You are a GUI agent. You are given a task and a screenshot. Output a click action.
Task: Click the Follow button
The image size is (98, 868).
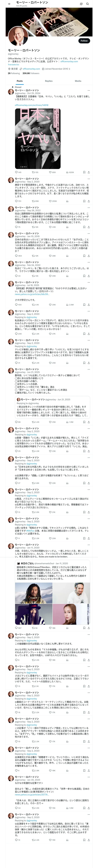click(84, 41)
